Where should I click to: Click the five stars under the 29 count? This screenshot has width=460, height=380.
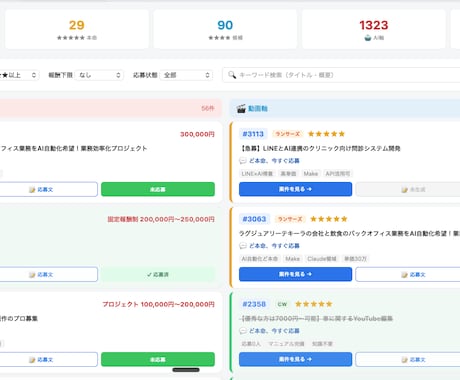tap(71, 38)
